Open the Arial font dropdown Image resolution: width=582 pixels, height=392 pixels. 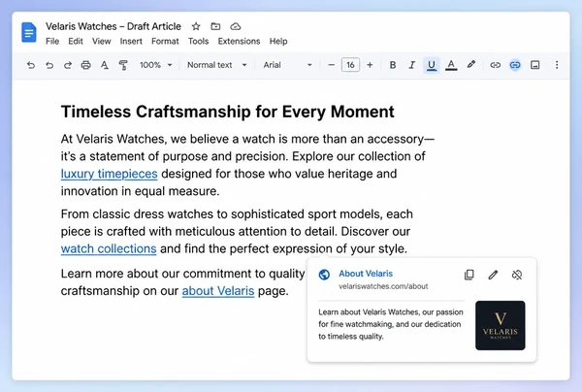click(288, 65)
